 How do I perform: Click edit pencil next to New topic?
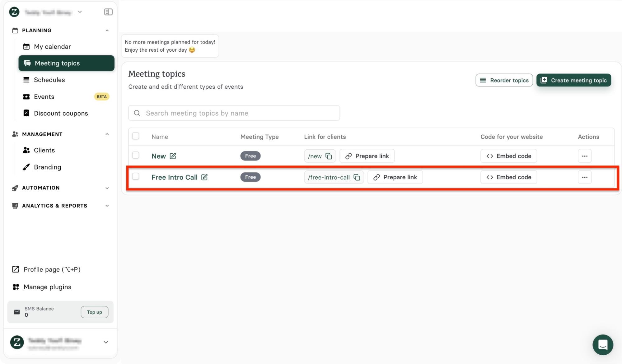click(173, 156)
